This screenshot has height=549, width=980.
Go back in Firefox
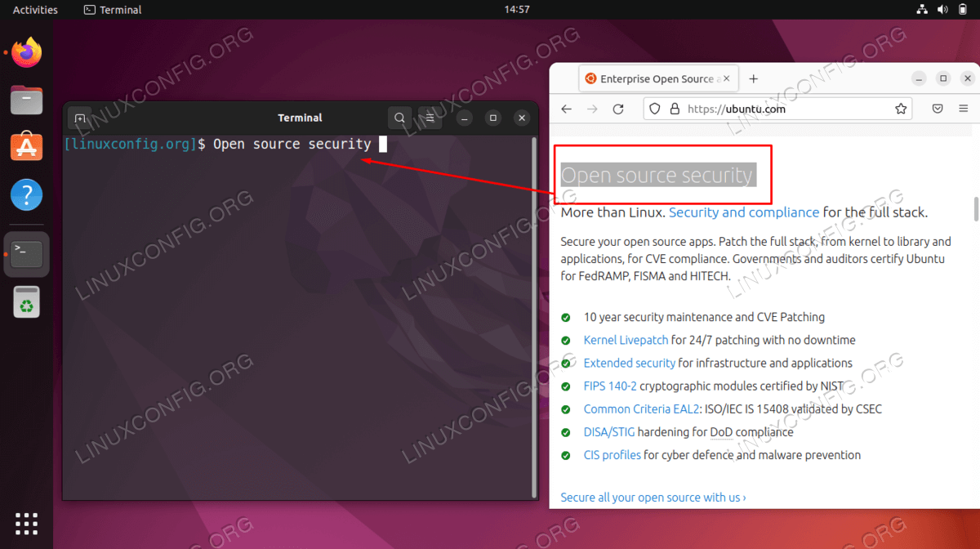point(567,109)
